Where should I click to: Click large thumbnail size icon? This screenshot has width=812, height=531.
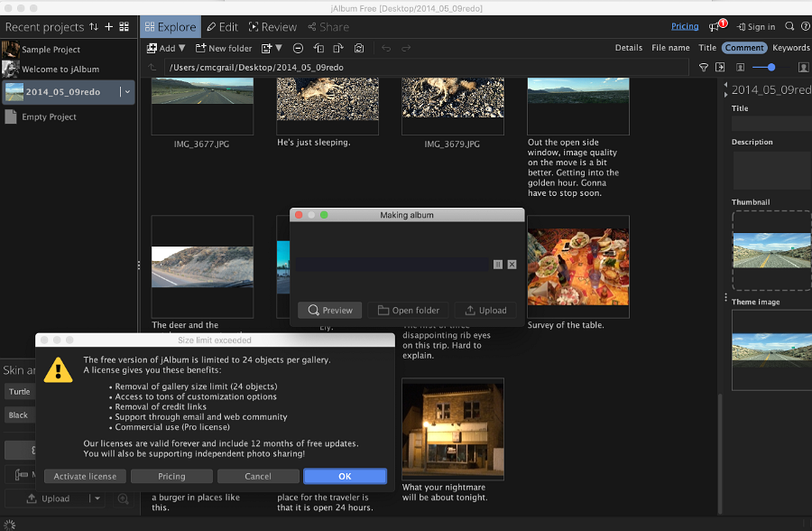point(803,68)
